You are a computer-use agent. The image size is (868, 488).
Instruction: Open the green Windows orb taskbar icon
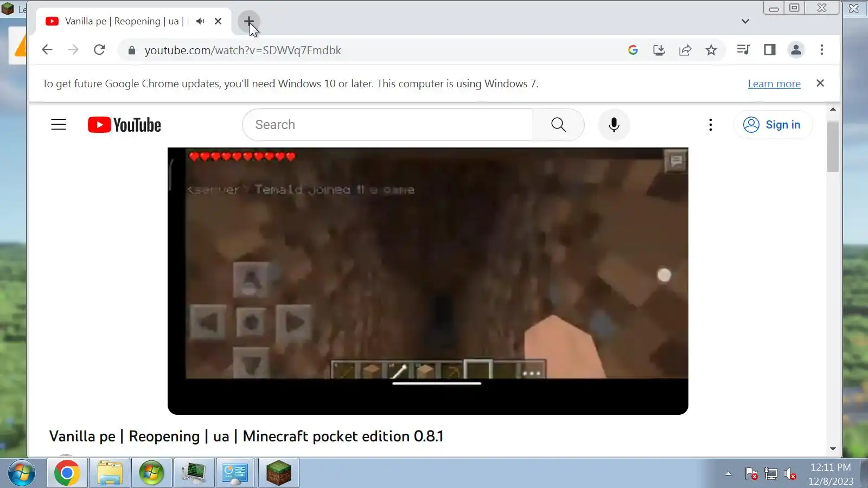151,473
